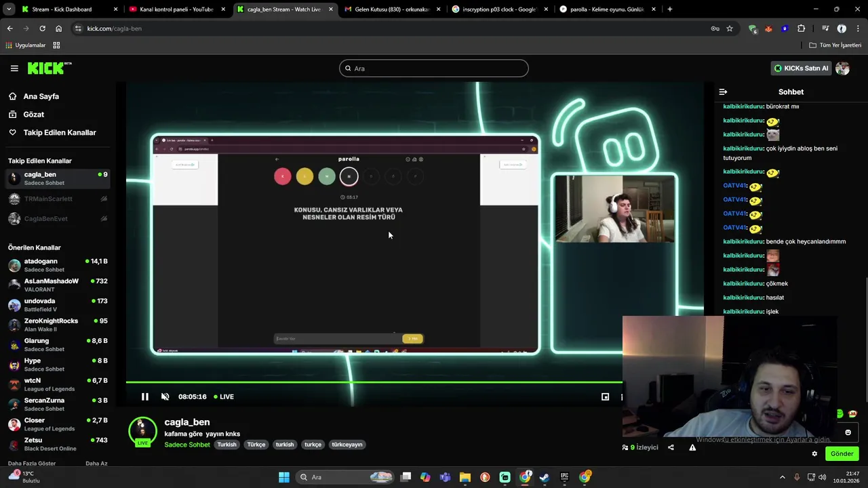Open the recommended channel Closer
Screen dimensions: 868x488
point(57,424)
